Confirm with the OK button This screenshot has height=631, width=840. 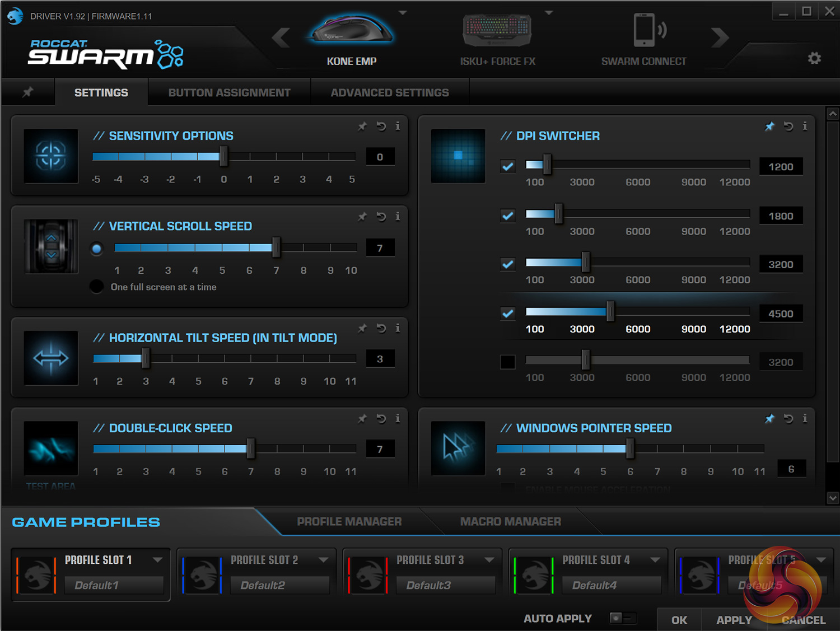679,620
